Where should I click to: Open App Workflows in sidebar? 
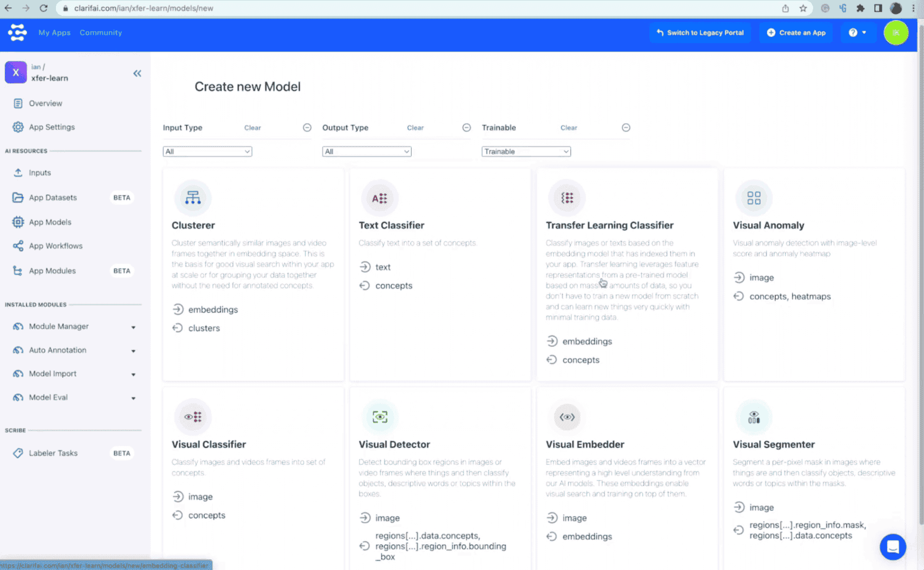click(x=55, y=246)
